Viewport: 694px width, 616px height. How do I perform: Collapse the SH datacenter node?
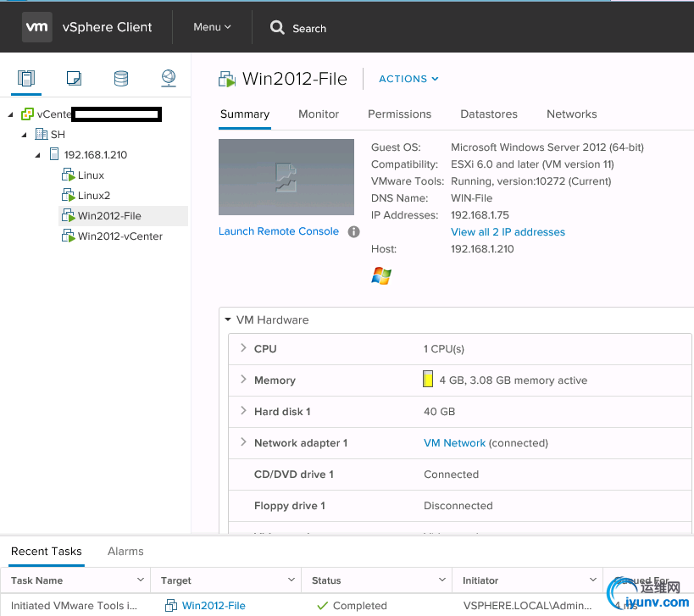[25, 135]
